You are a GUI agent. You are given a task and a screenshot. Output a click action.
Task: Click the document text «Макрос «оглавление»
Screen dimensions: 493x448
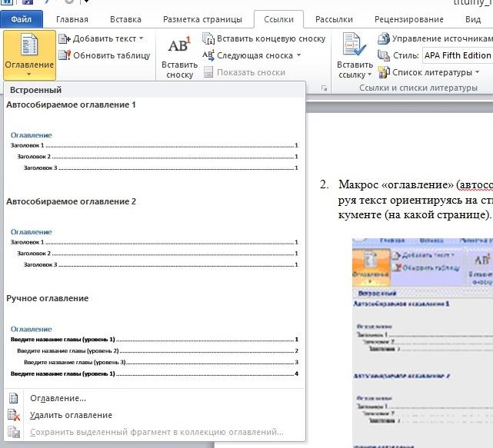pyautogui.click(x=396, y=184)
